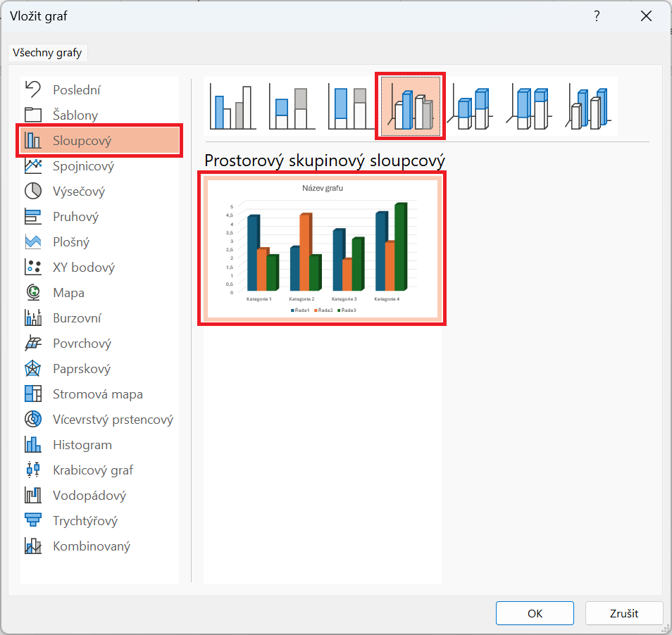Click the Pruhový bar chart icon
The height and width of the screenshot is (635, 672).
(33, 216)
